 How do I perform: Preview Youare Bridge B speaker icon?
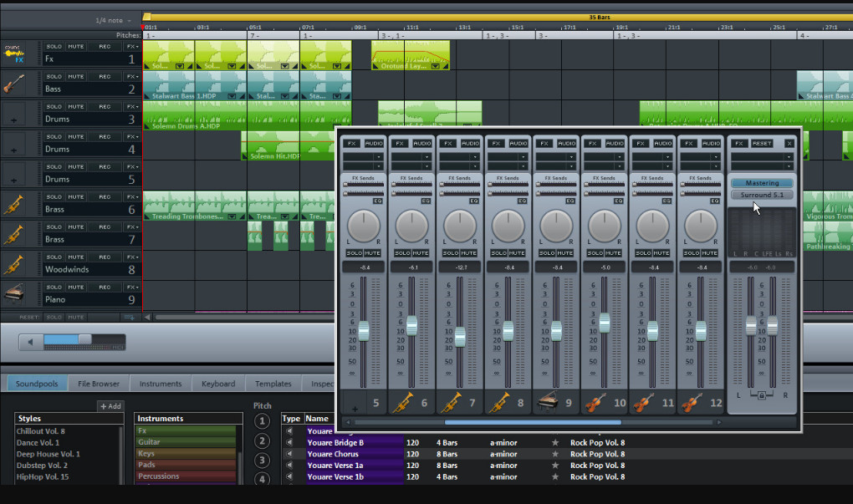[289, 442]
